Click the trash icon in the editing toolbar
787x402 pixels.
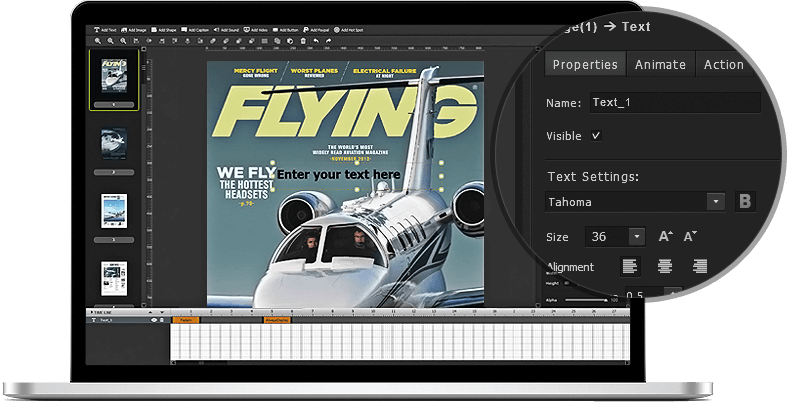[303, 41]
